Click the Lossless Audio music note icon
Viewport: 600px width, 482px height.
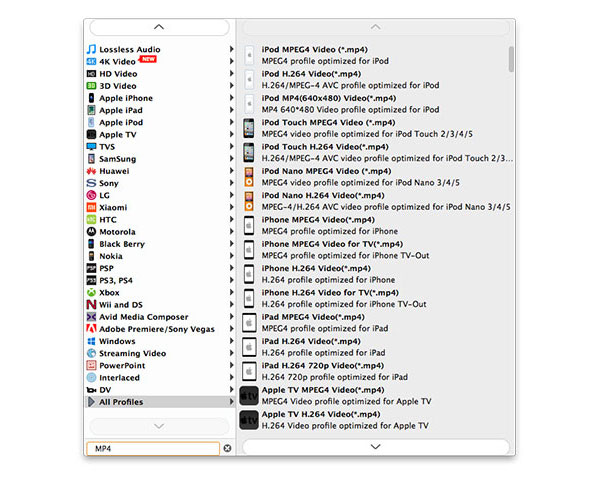pos(91,49)
